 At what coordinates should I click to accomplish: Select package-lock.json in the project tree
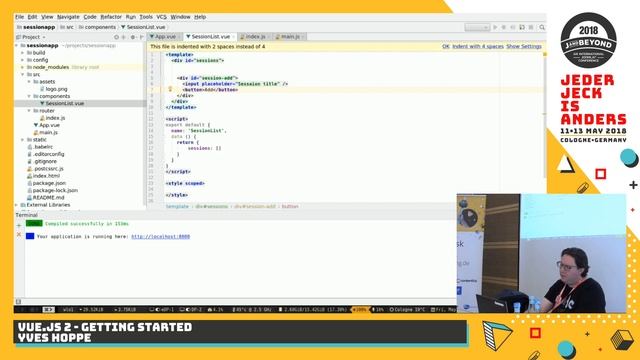pyautogui.click(x=55, y=191)
